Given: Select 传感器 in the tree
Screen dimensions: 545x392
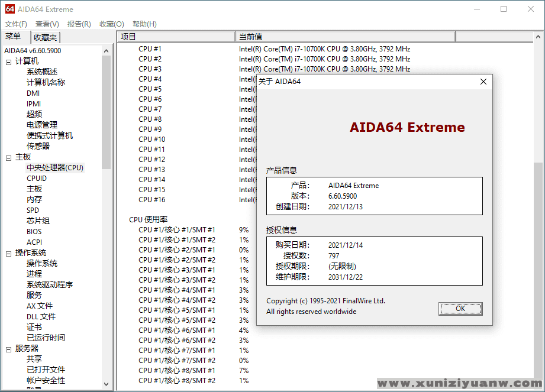Looking at the screenshot, I should coord(38,146).
